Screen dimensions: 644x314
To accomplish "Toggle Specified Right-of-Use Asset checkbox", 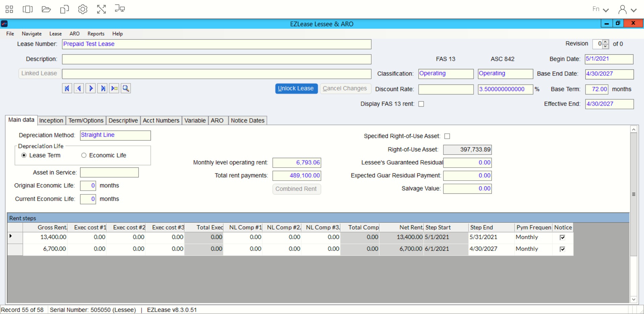I will (447, 136).
